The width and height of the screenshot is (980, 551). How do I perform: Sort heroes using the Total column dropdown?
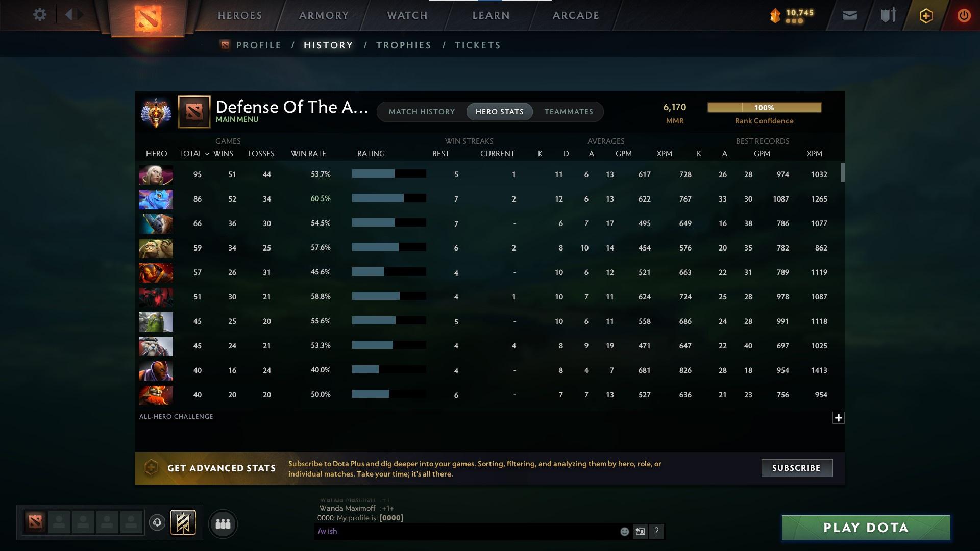(x=193, y=153)
